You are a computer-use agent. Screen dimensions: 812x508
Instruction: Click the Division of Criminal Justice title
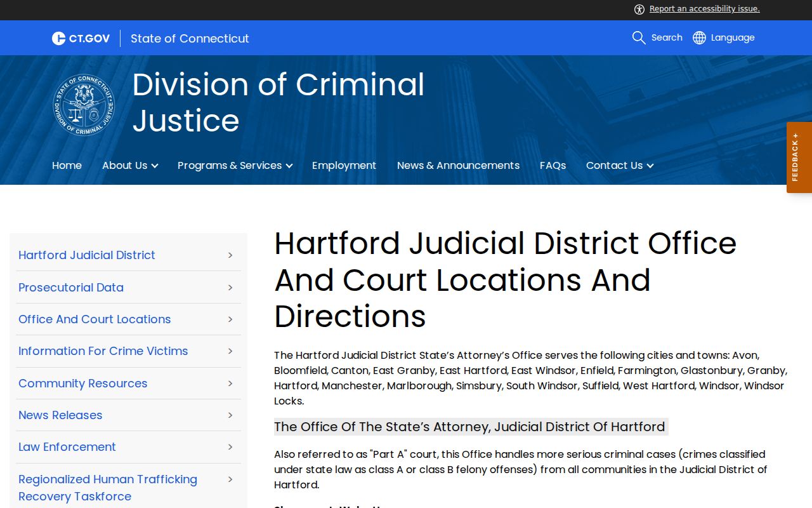tap(278, 102)
